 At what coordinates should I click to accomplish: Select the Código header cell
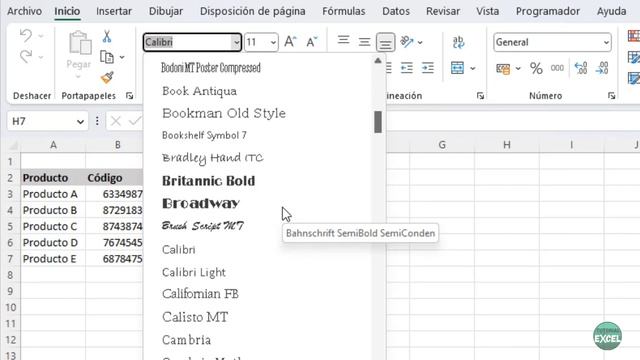pos(114,178)
